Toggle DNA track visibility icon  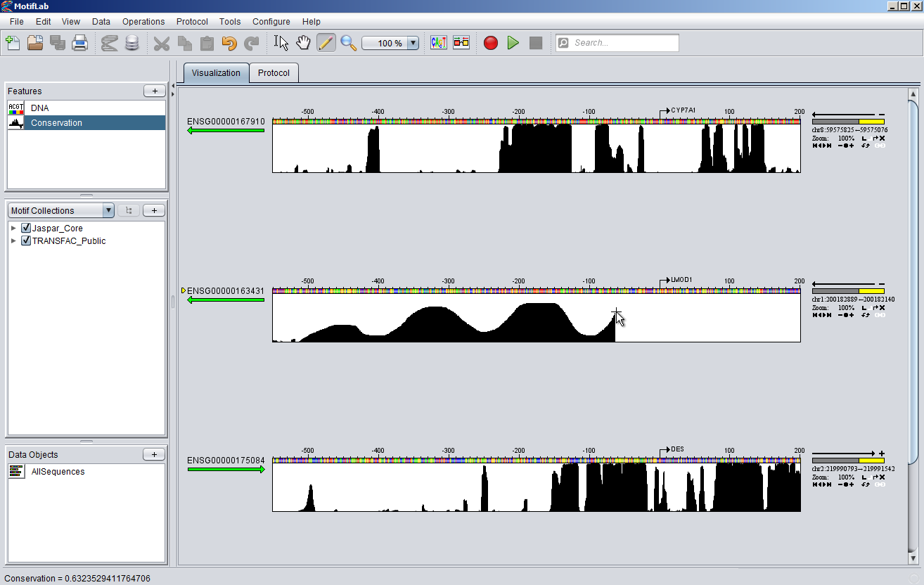tap(15, 108)
